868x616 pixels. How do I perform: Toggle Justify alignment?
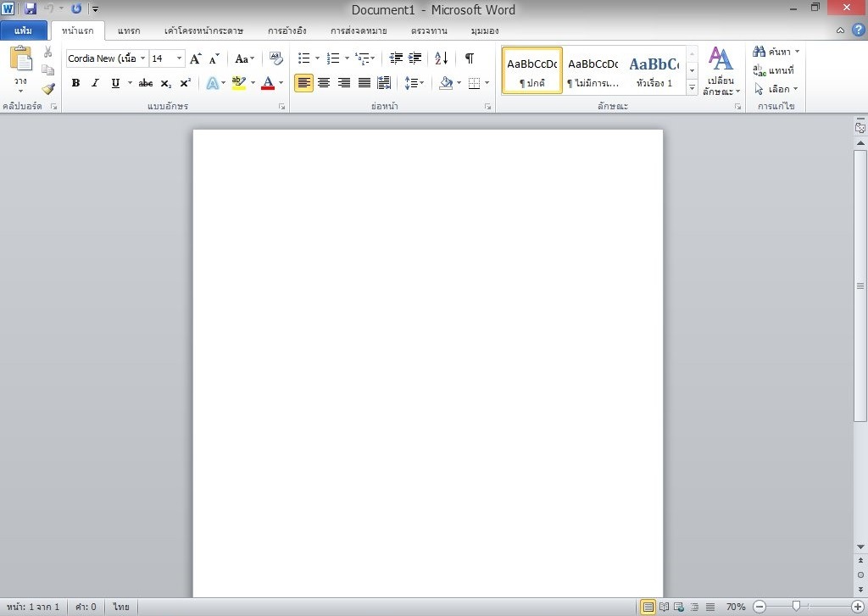(364, 83)
